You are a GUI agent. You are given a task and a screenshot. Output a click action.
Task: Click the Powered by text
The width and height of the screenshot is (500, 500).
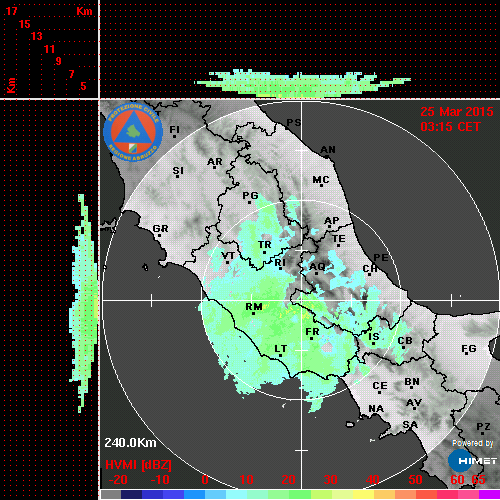(473, 443)
